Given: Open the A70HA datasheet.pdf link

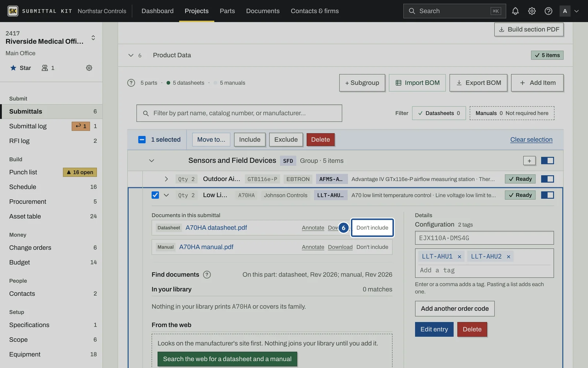Looking at the screenshot, I should coord(216,228).
